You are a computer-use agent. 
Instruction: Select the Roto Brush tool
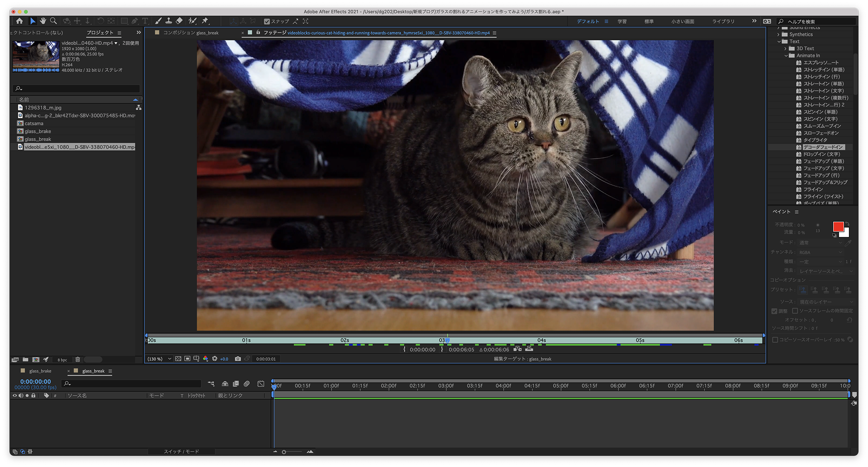pyautogui.click(x=192, y=21)
